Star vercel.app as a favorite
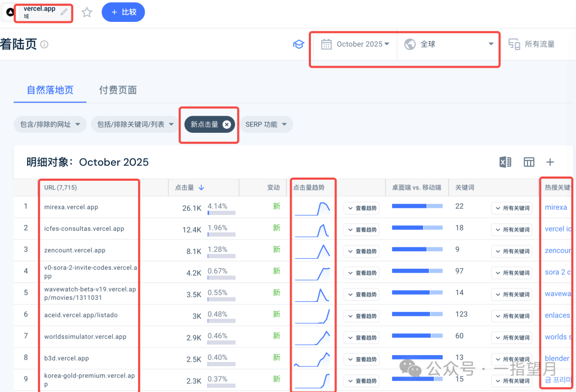The width and height of the screenshot is (576, 392). [87, 12]
